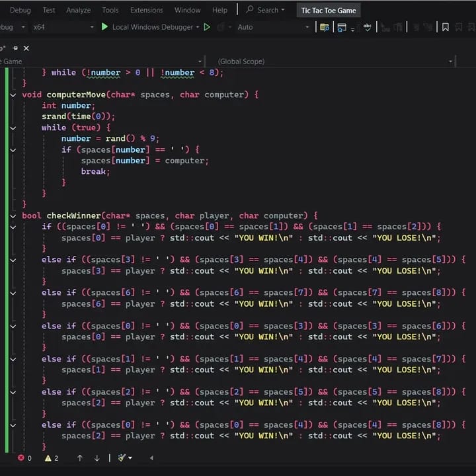The image size is (476, 476).
Task: Open the Find in Files folder icon
Action: 325,28
